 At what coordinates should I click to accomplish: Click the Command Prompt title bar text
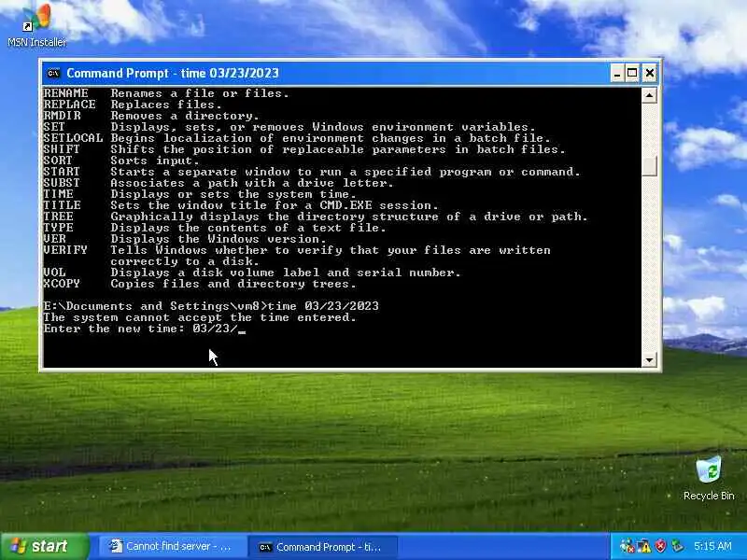pyautogui.click(x=173, y=73)
